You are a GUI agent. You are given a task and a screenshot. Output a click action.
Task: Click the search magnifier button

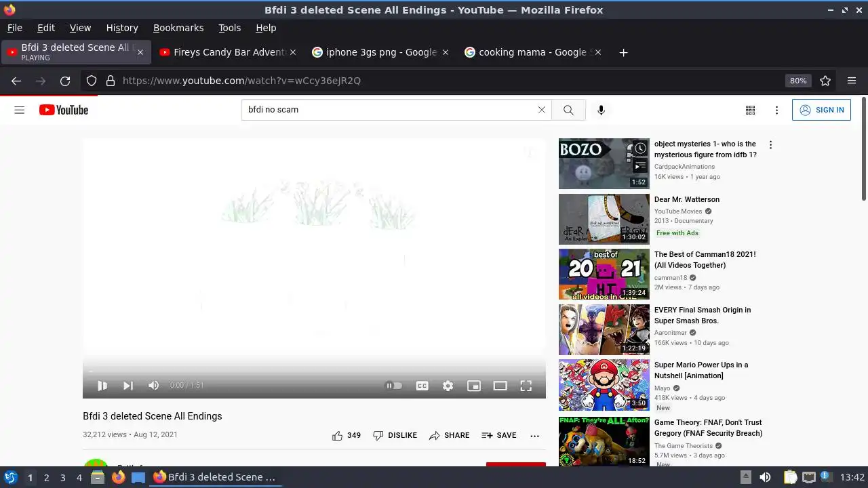(x=568, y=110)
